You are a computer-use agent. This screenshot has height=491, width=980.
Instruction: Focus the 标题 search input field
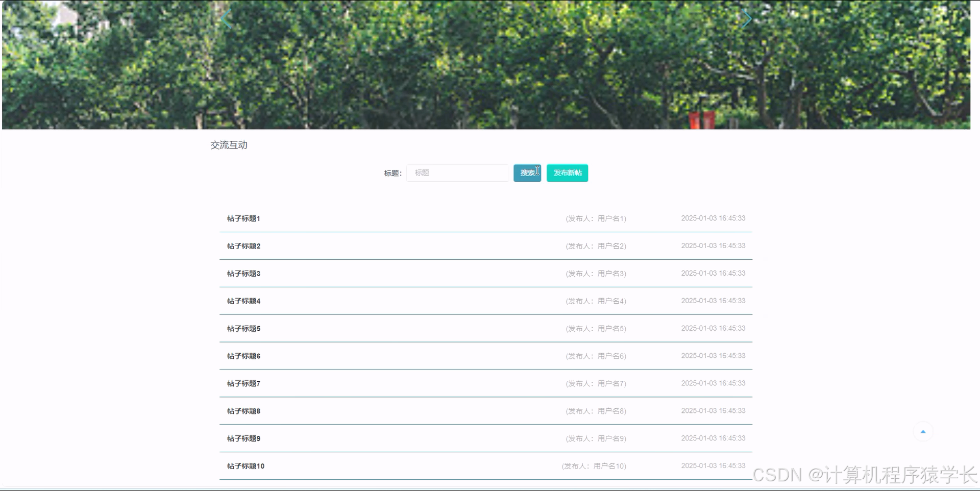pos(457,173)
